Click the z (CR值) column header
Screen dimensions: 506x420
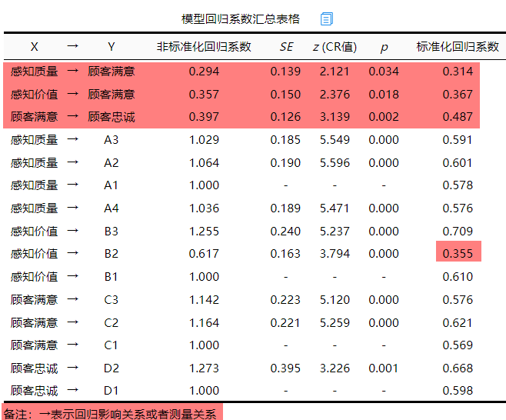tap(335, 46)
